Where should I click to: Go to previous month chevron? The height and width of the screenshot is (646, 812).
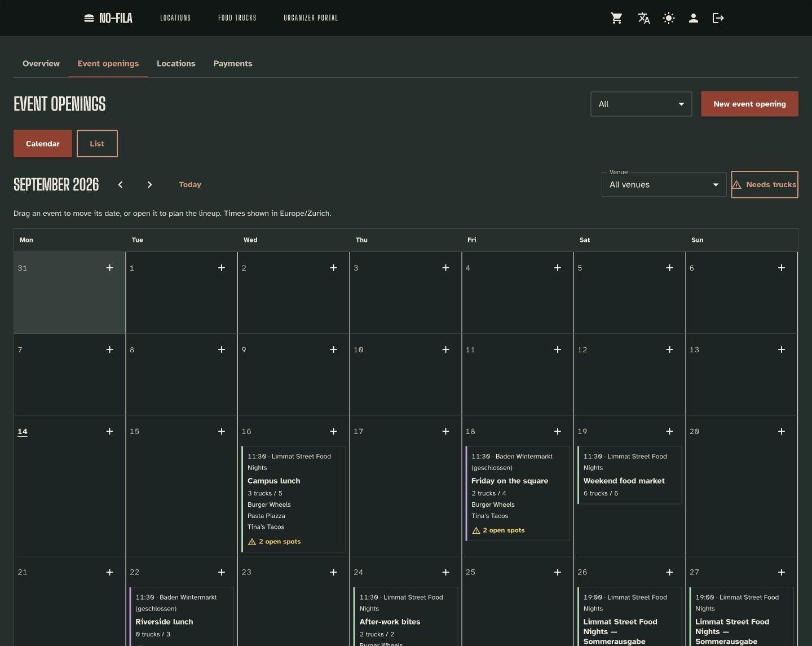coord(120,184)
